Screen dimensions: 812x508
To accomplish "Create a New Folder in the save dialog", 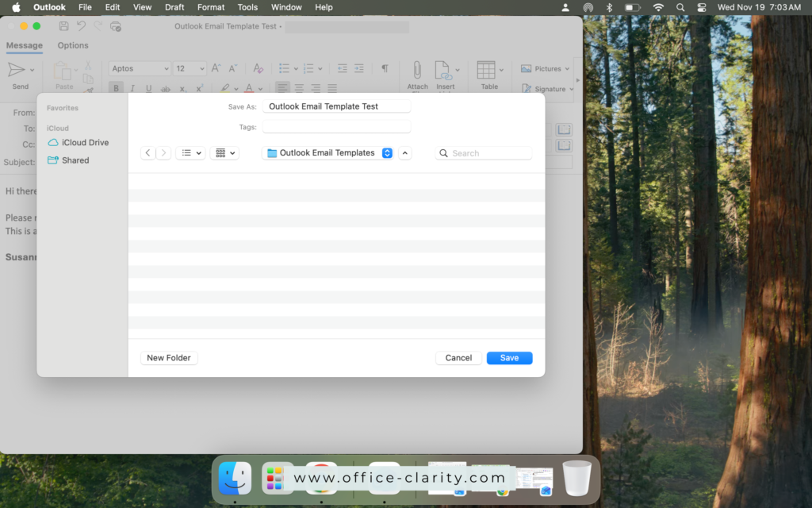I will [168, 357].
